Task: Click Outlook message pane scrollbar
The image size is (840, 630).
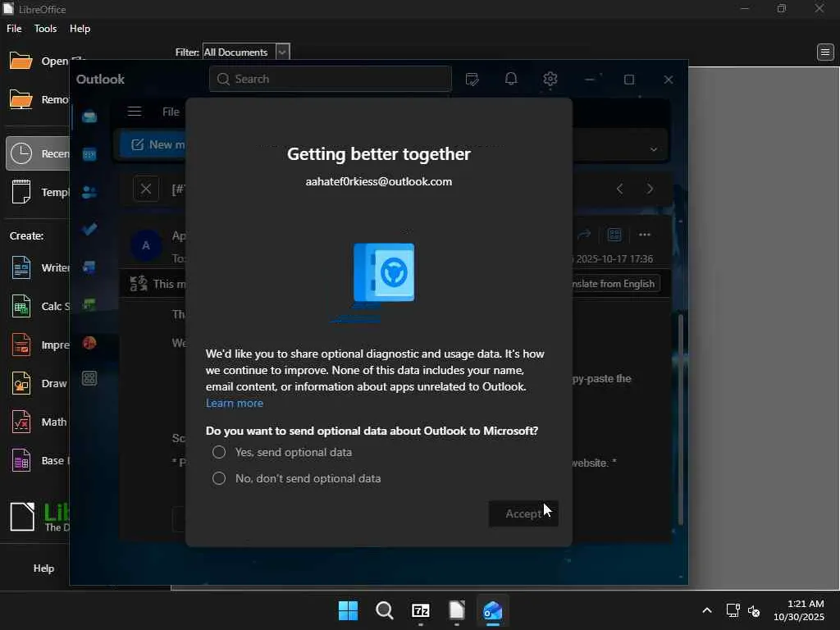Action: tap(680, 418)
